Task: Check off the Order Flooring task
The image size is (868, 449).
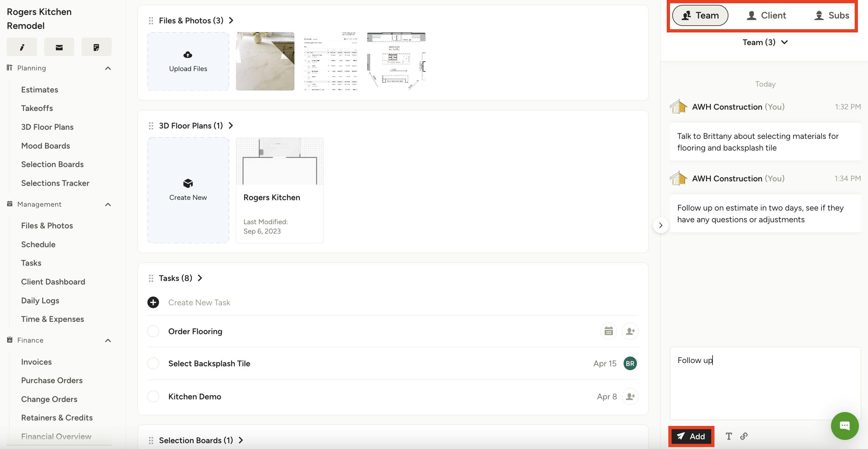Action: click(x=153, y=331)
